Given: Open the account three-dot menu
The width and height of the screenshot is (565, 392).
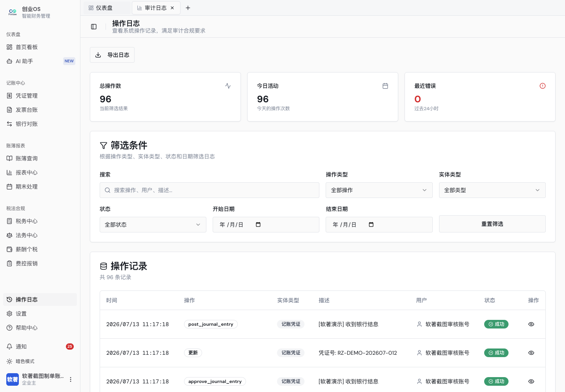Looking at the screenshot, I should (x=71, y=379).
